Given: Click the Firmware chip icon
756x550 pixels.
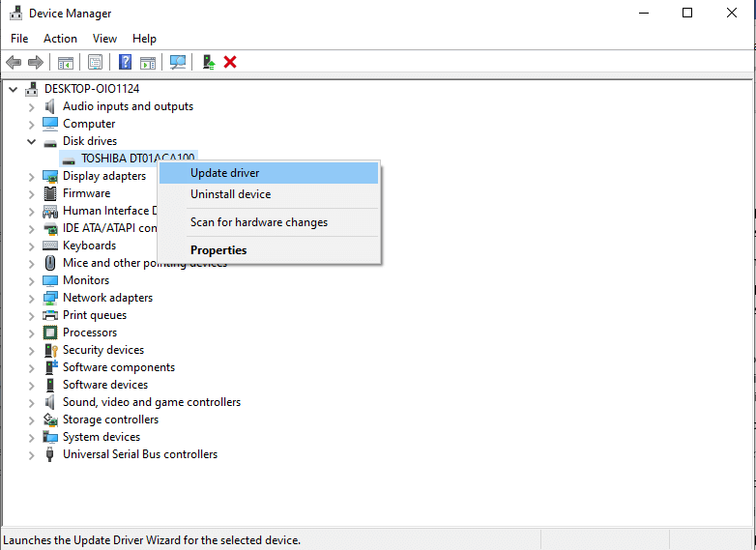Looking at the screenshot, I should [x=50, y=193].
